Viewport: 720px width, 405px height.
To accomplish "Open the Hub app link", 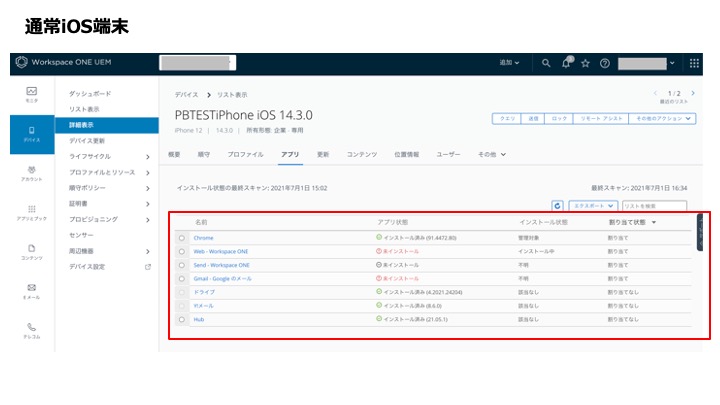I will (199, 319).
